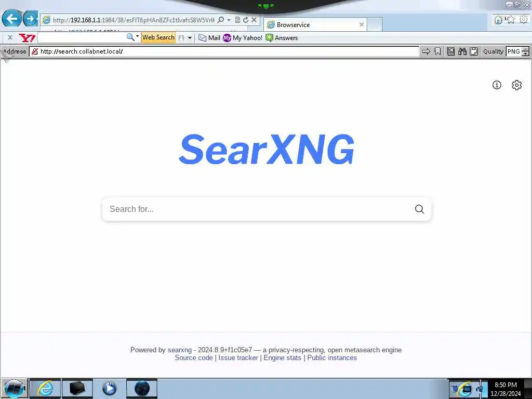Open a new blank tab
532x399 pixels.
pyautogui.click(x=375, y=24)
